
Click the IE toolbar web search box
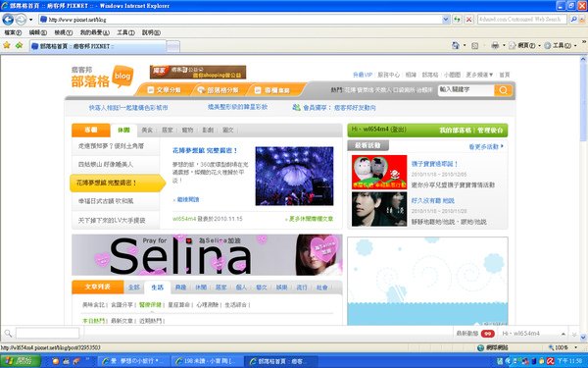(x=521, y=20)
